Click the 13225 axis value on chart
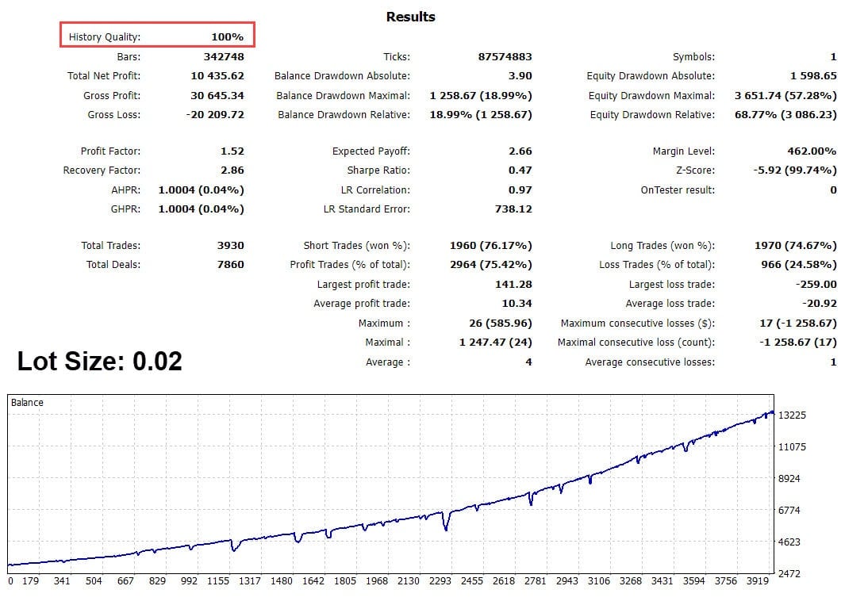This screenshot has width=868, height=605. tap(793, 414)
